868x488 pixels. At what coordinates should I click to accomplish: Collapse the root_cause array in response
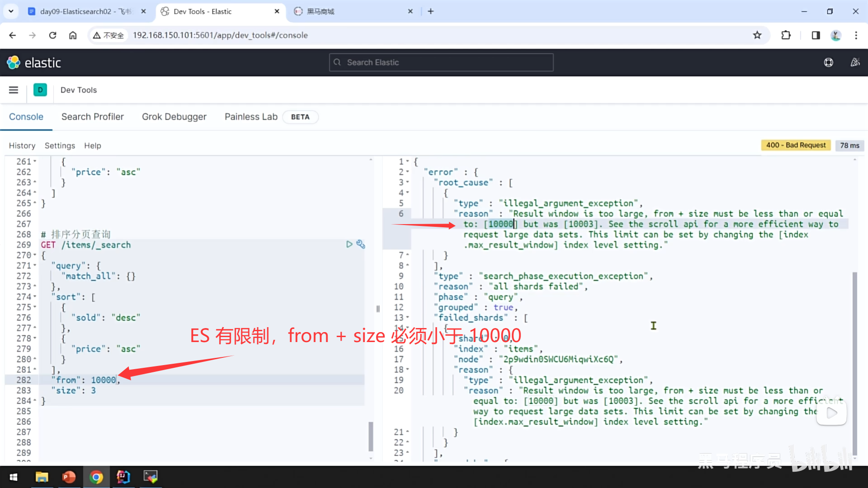click(x=407, y=183)
